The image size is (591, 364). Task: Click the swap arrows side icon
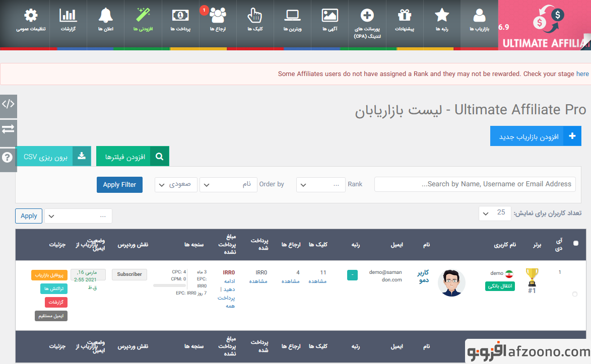tap(8, 129)
